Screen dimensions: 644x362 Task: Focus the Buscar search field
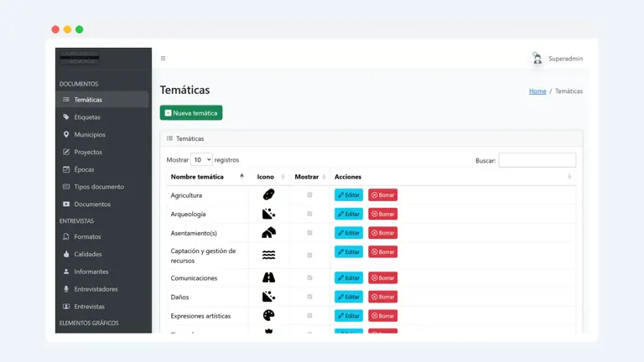click(538, 160)
